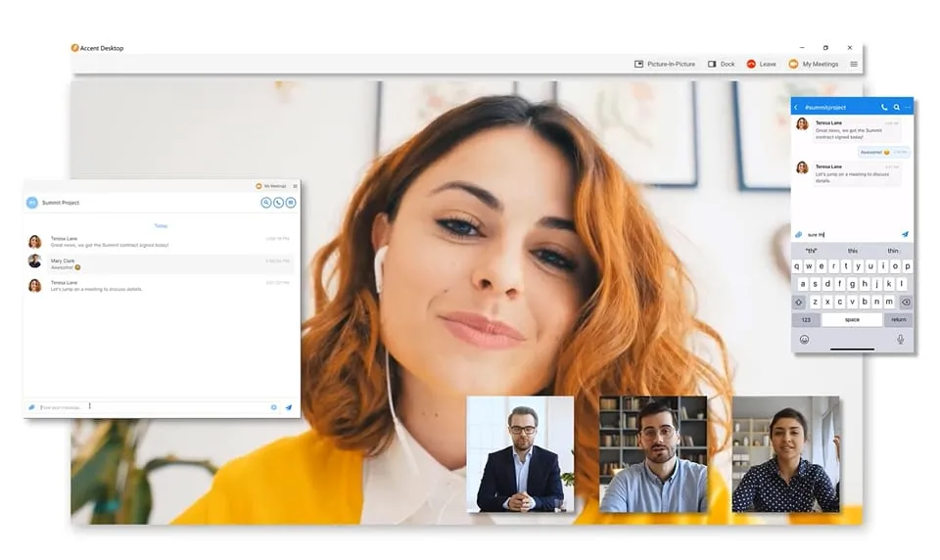940x560 pixels.
Task: Tap the return key on mobile keyboard
Action: point(898,320)
